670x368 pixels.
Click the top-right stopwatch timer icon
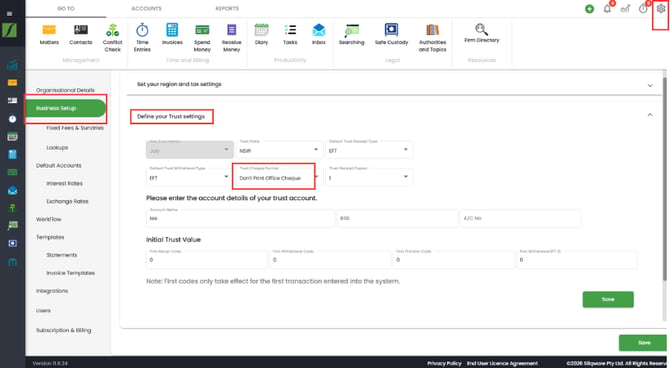[x=643, y=9]
